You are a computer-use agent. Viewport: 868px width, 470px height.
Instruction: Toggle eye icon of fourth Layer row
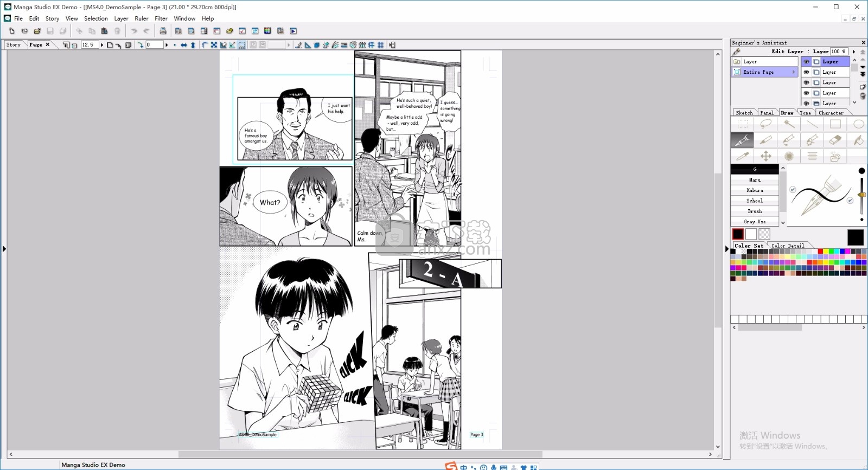tap(806, 93)
